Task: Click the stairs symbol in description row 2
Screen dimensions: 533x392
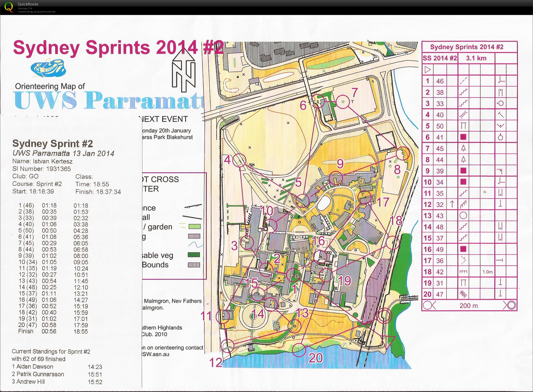Action: coord(463,92)
